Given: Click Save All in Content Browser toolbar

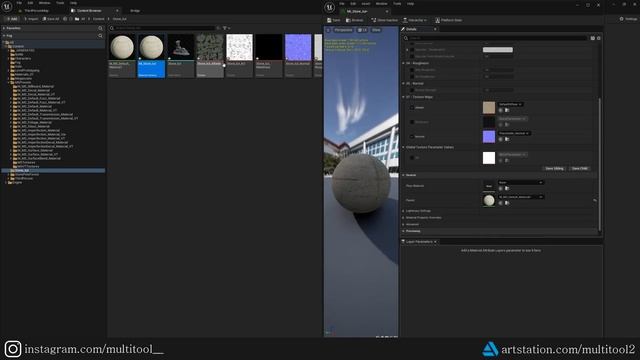Looking at the screenshot, I should tap(51, 19).
